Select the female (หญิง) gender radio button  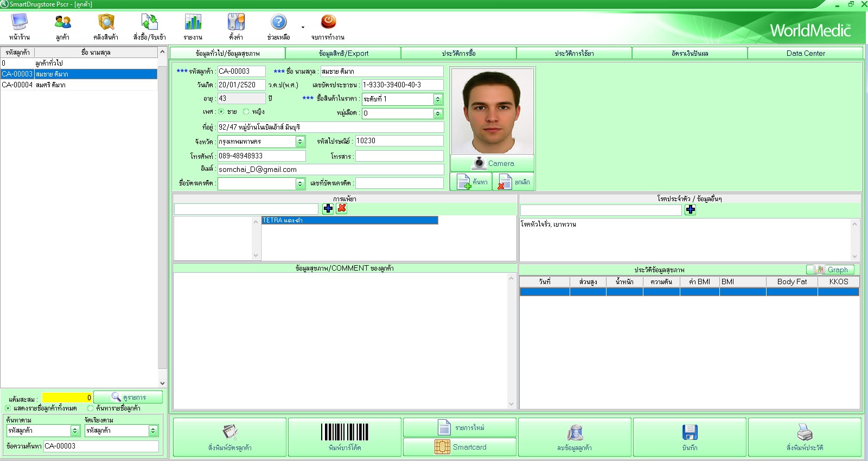(x=246, y=112)
